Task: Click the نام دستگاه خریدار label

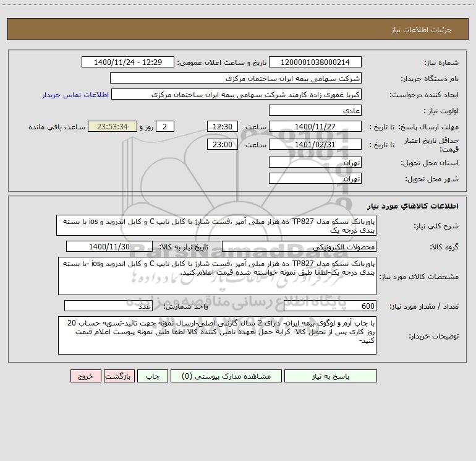Action: [x=430, y=79]
